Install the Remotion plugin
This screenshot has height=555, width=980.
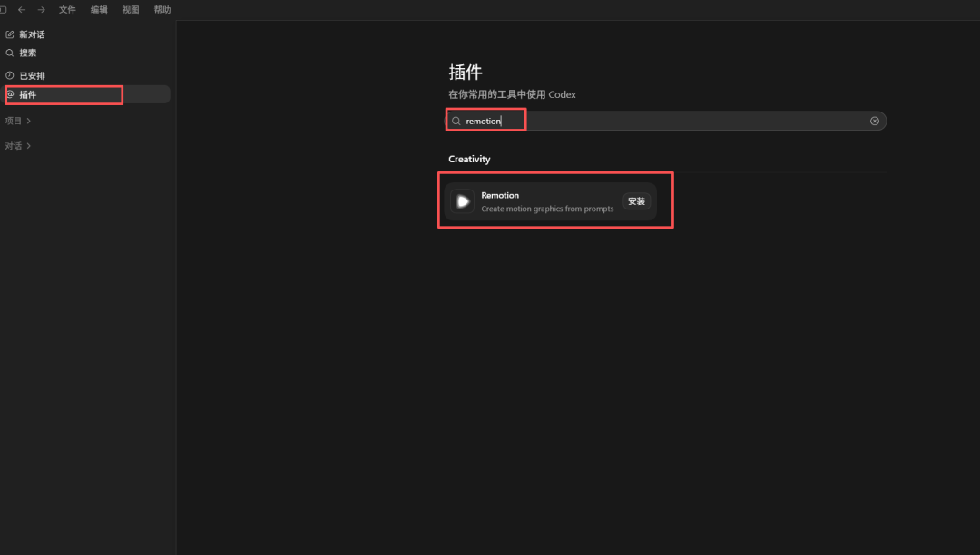point(636,201)
